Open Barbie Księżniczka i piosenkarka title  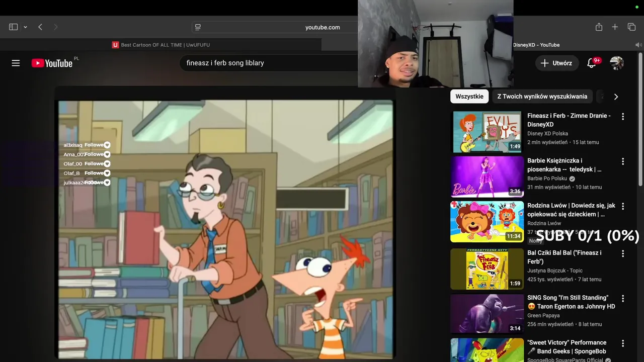[x=565, y=165]
